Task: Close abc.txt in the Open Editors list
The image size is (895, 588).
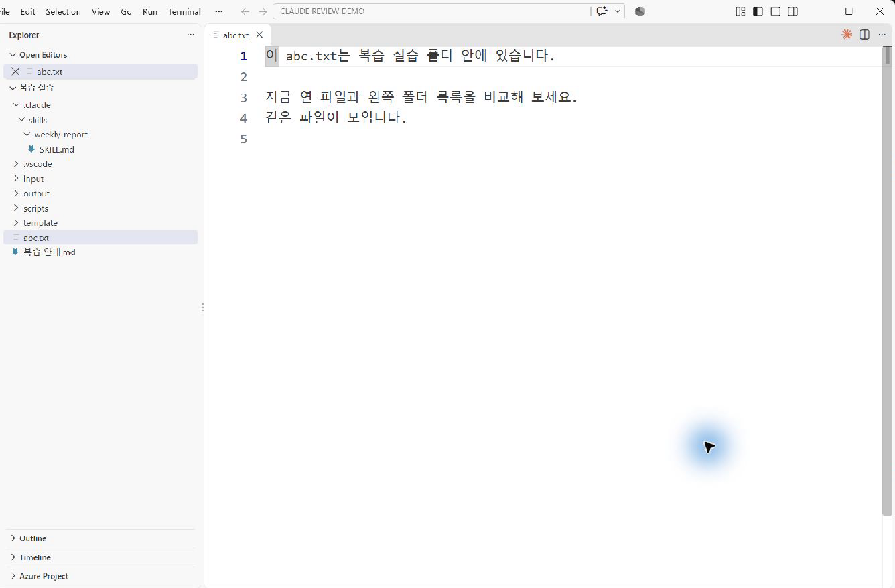Action: 15,72
